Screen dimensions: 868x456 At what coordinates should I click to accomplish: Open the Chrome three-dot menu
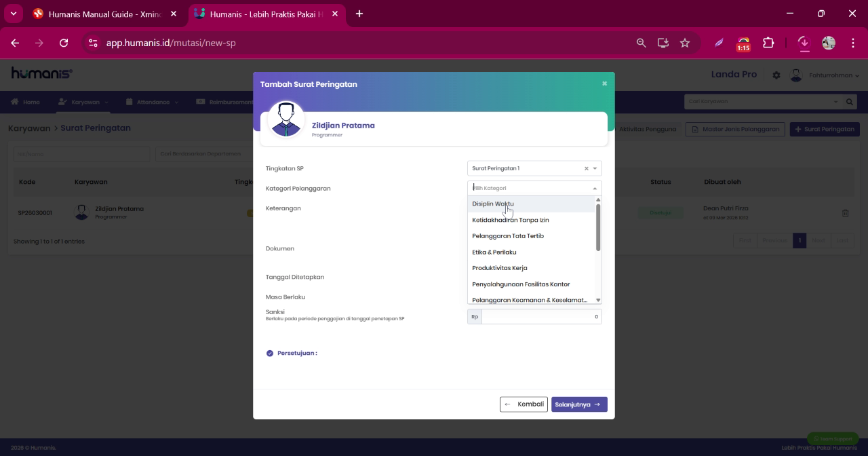tap(853, 43)
